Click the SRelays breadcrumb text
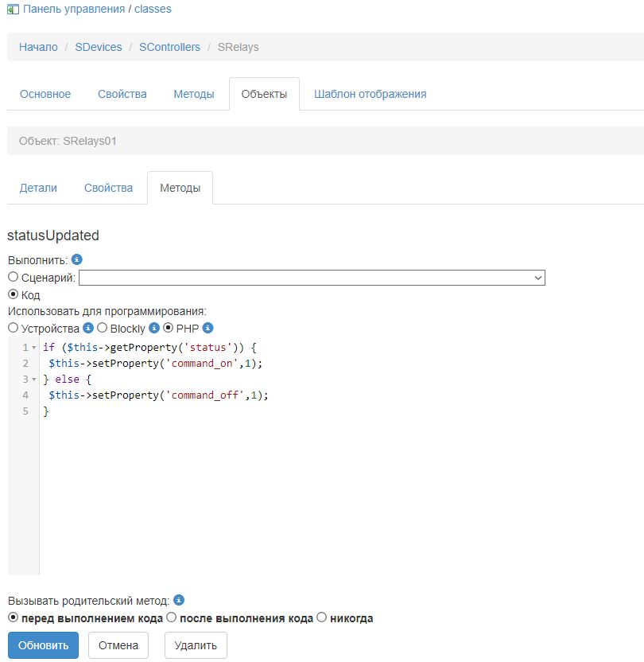This screenshot has width=644, height=662. coord(239,47)
